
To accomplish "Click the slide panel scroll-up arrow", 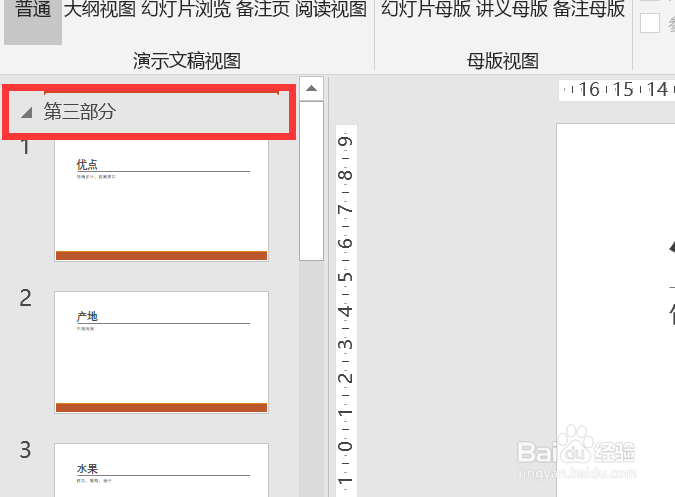I will click(x=311, y=89).
